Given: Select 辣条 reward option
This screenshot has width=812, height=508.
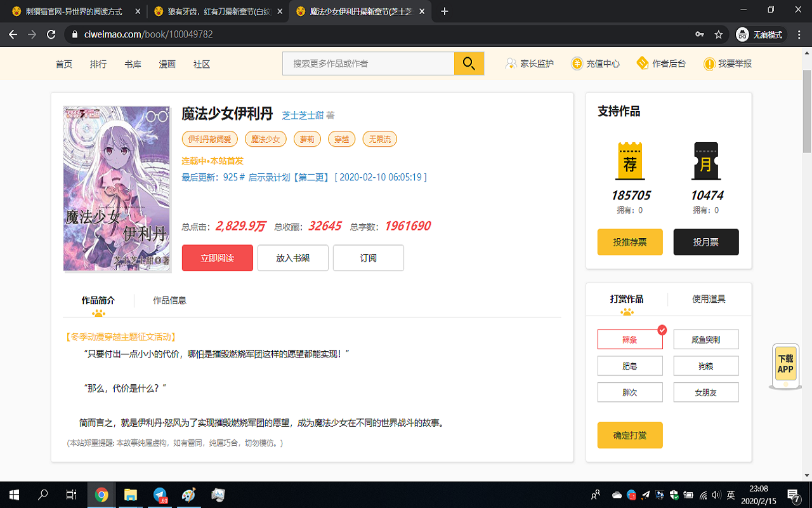Looking at the screenshot, I should (630, 340).
